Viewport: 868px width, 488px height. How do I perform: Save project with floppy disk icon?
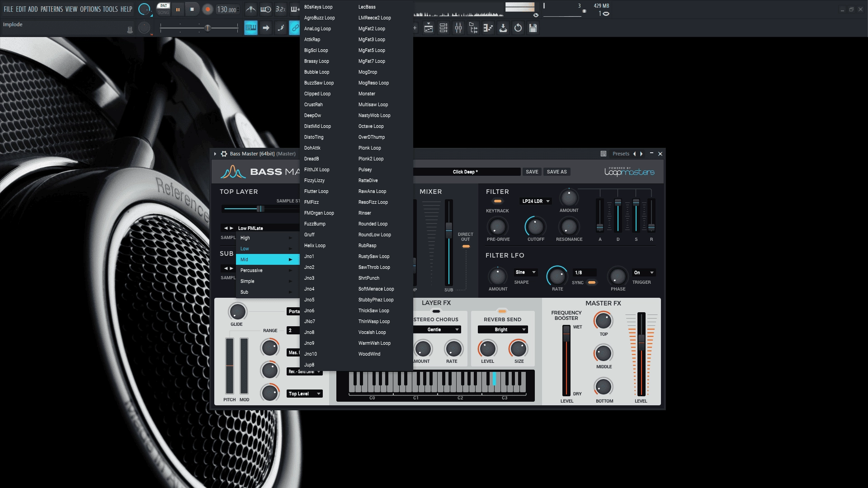click(533, 28)
